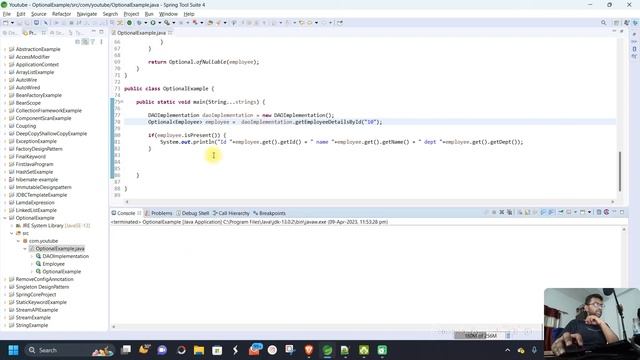
Task: Click the editor vertical scrollbar thumb
Action: (x=620, y=171)
